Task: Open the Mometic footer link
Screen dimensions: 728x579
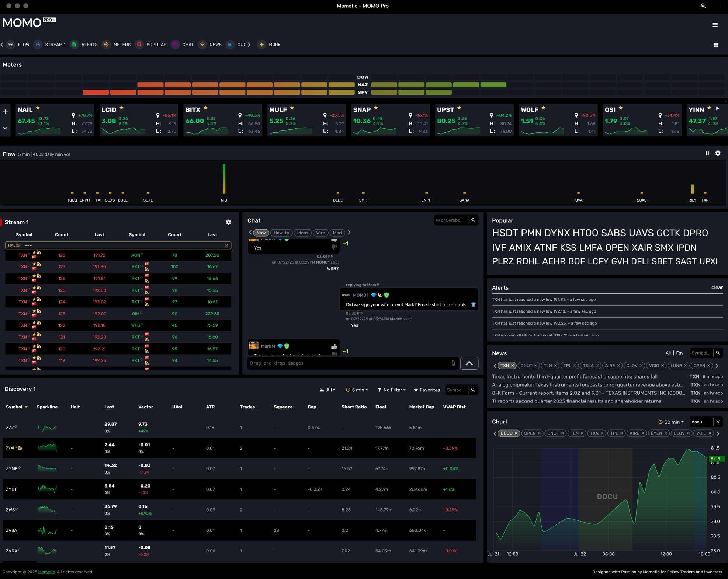Action: pyautogui.click(x=46, y=572)
